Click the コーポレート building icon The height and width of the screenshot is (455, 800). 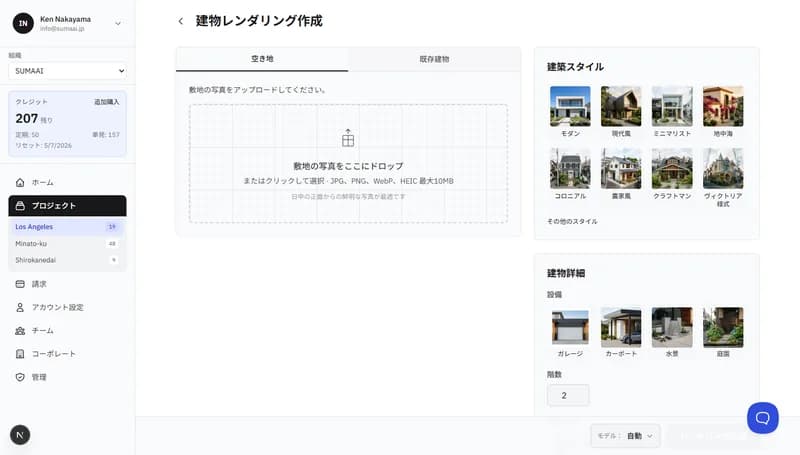[x=20, y=353]
